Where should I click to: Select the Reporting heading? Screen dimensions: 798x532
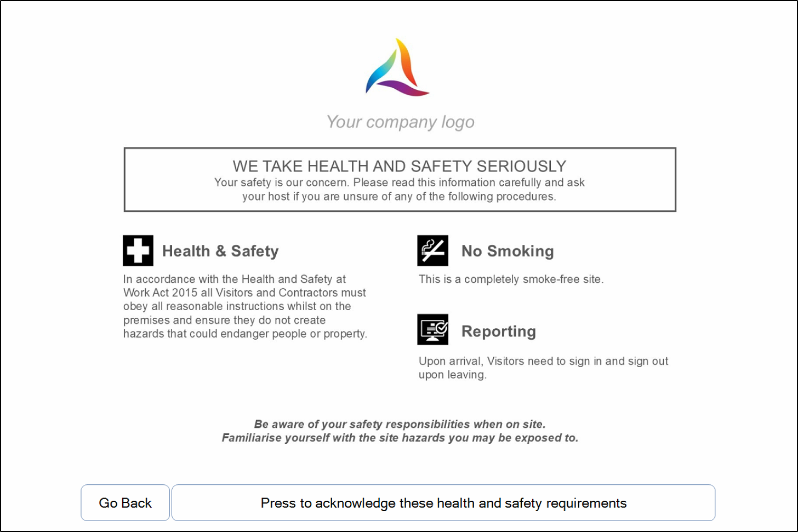499,331
